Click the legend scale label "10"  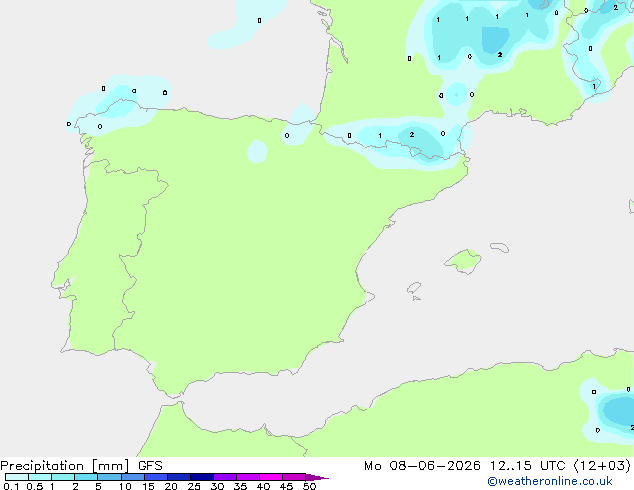click(125, 486)
